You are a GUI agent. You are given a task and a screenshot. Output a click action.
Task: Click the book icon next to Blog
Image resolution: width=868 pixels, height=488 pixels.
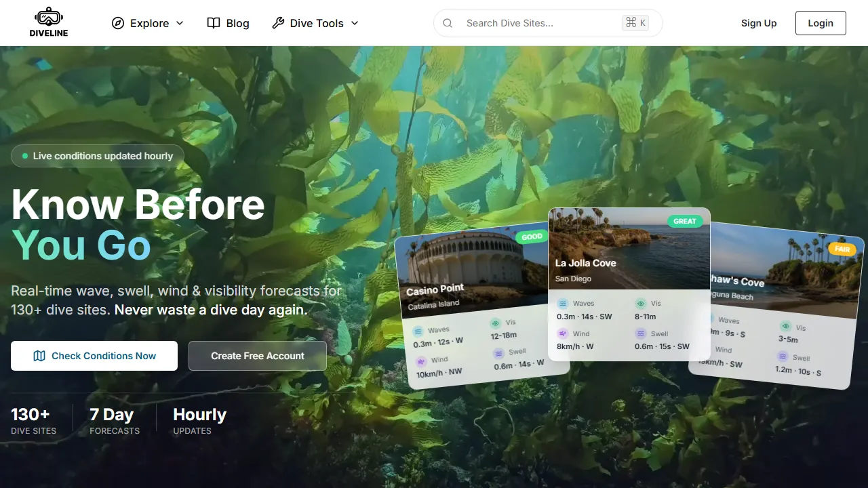tap(213, 22)
